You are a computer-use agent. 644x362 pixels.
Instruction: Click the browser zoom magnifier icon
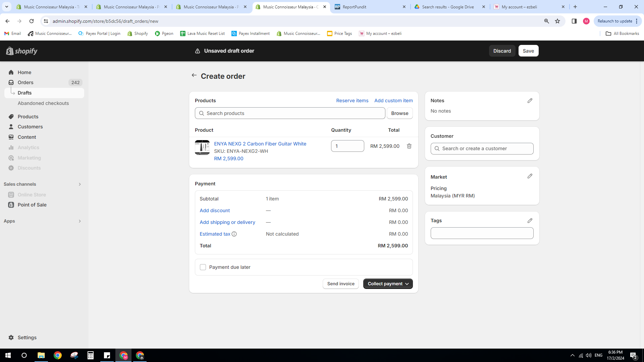coord(546,21)
